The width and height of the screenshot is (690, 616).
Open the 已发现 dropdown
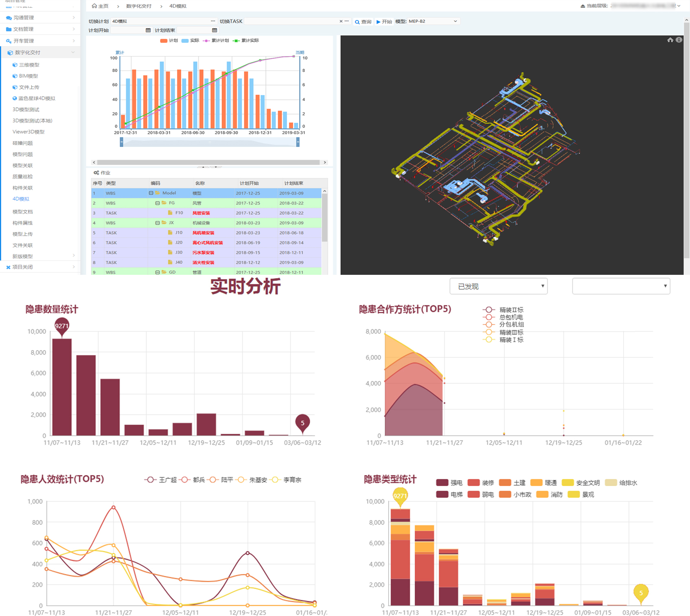[x=498, y=286]
